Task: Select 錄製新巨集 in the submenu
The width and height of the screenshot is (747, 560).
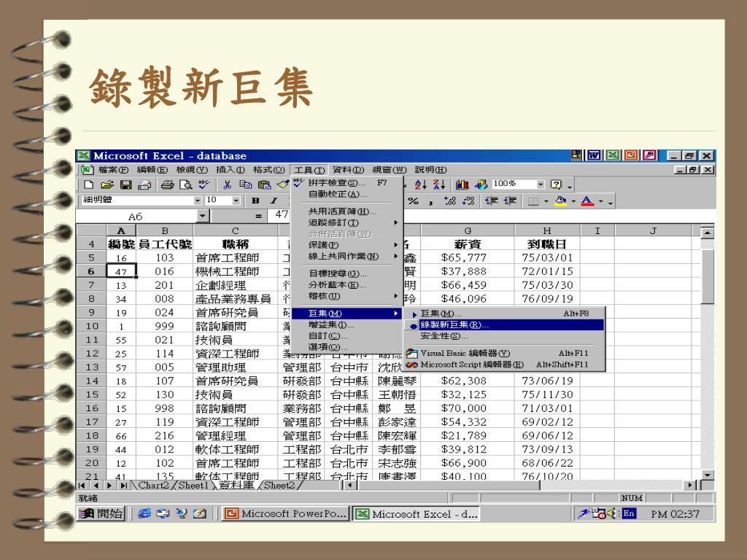Action: point(505,324)
